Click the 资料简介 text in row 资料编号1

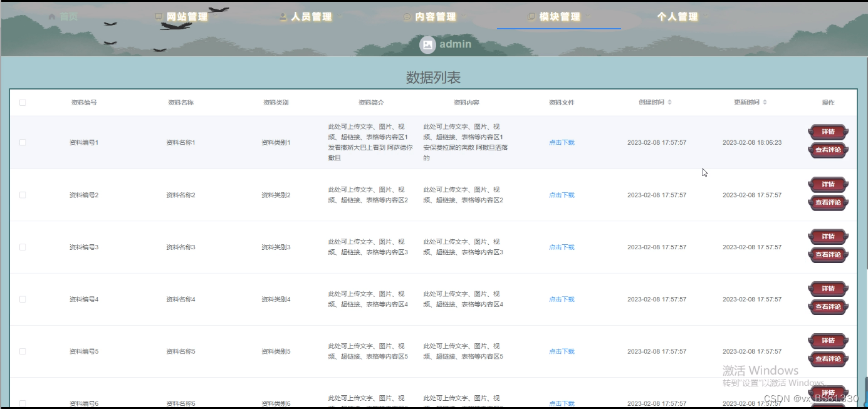[x=370, y=142]
